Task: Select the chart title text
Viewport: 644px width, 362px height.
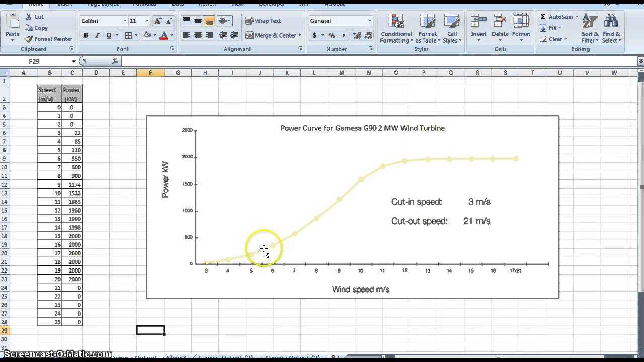Action: [x=362, y=128]
